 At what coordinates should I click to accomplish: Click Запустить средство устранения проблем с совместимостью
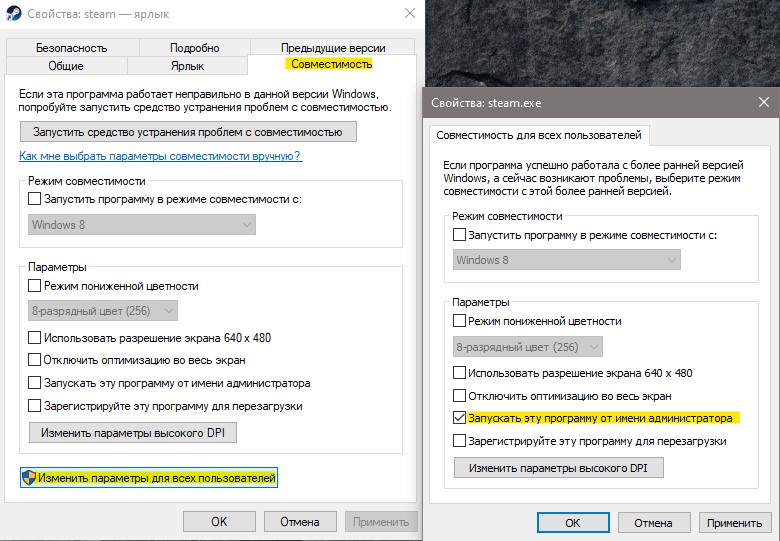click(x=188, y=132)
